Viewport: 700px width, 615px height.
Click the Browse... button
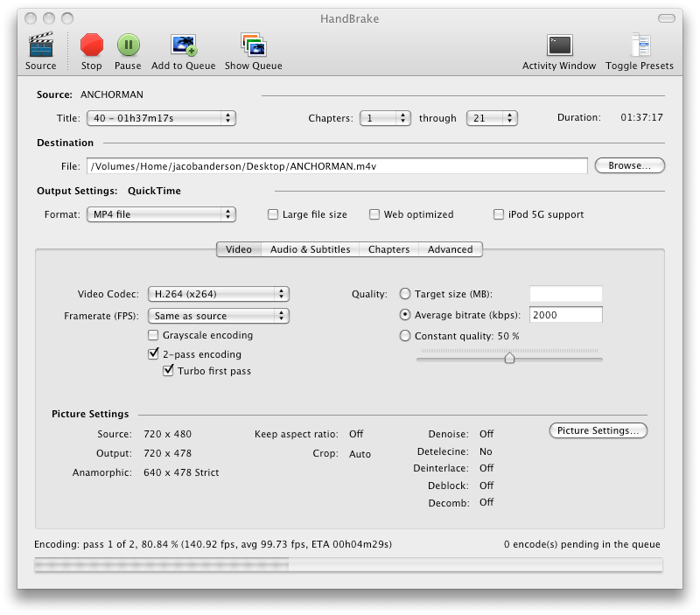630,165
